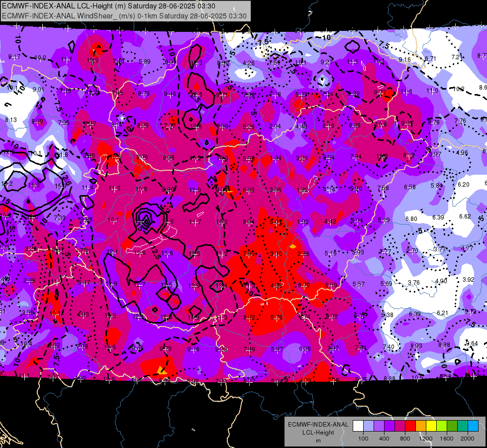Click the grid point value 5.89
The image size is (487, 448).
145,62
